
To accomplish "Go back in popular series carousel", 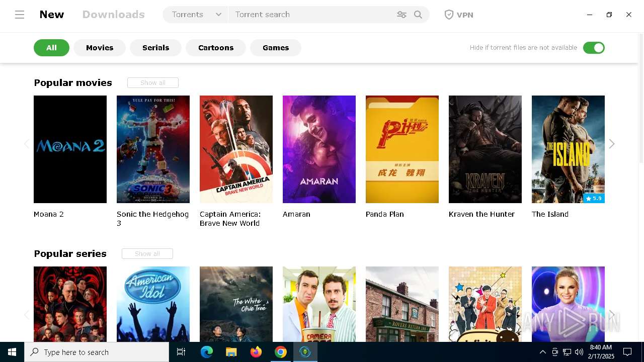I will 26,315.
